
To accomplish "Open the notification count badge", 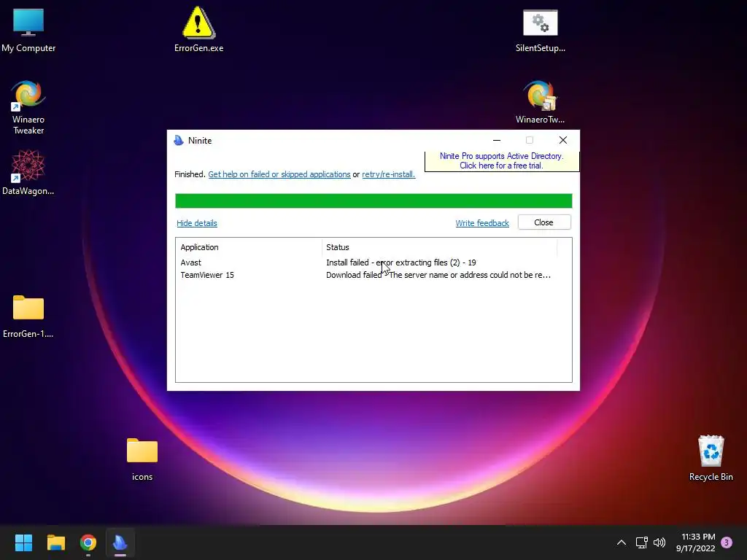I will (727, 542).
